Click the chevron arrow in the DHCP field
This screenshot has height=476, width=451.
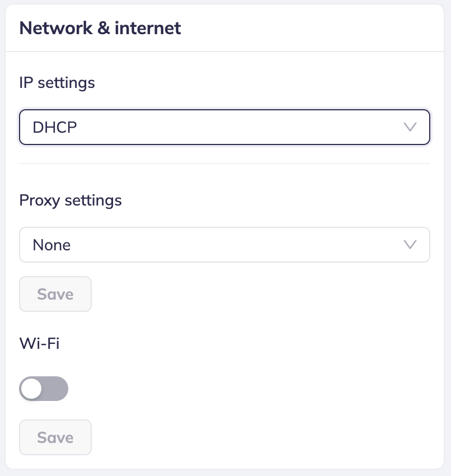coord(410,127)
